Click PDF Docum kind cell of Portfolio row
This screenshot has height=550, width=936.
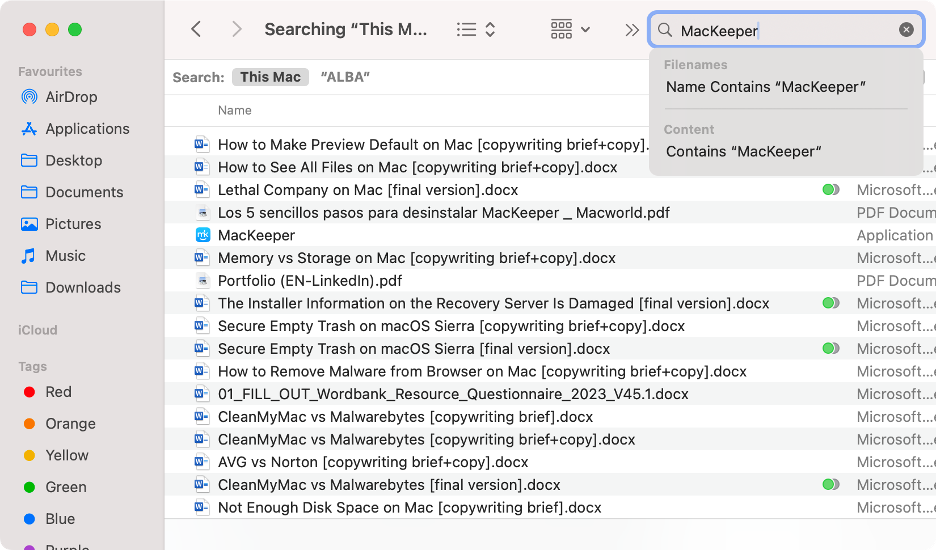(x=896, y=281)
